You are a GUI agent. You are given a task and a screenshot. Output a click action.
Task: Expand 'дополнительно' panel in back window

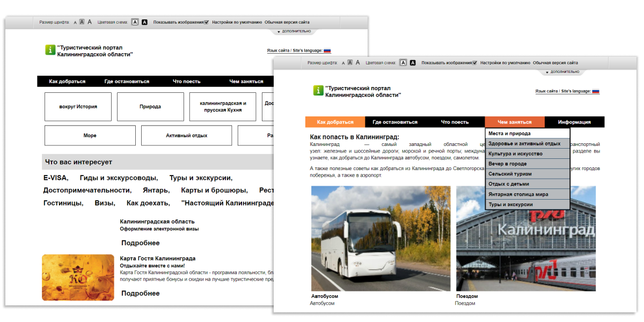pos(294,32)
